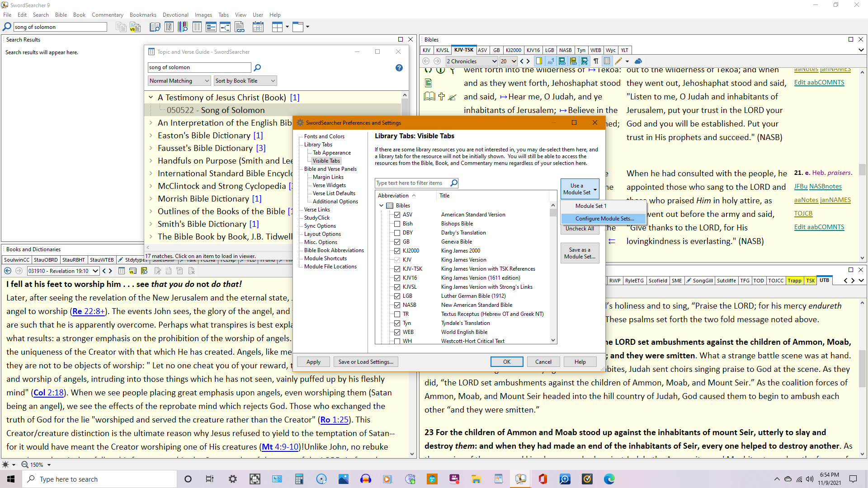Screen dimensions: 868x488
Task: Open the Commentary menu
Action: (x=108, y=15)
